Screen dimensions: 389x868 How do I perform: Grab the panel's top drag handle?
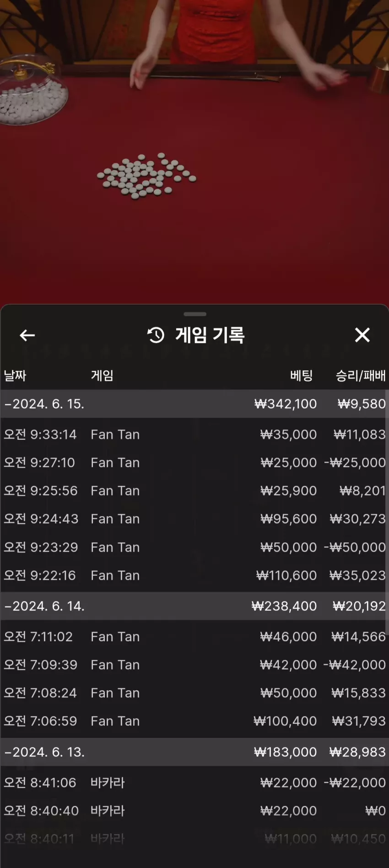195,314
